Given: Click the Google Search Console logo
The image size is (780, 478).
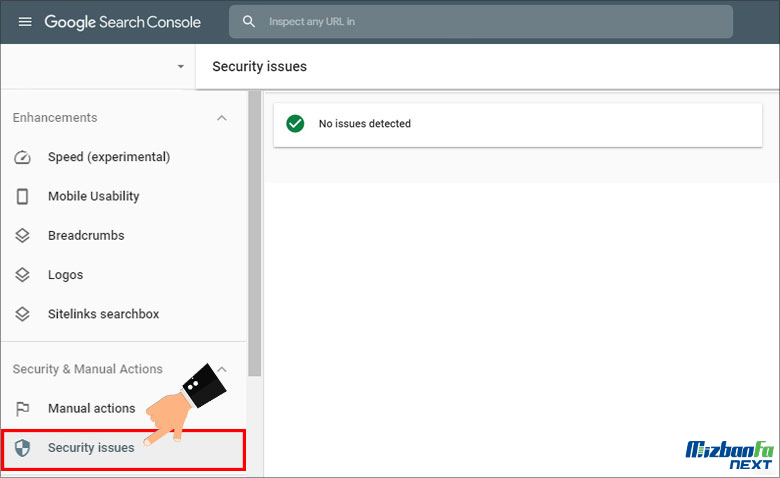Looking at the screenshot, I should pyautogui.click(x=122, y=22).
